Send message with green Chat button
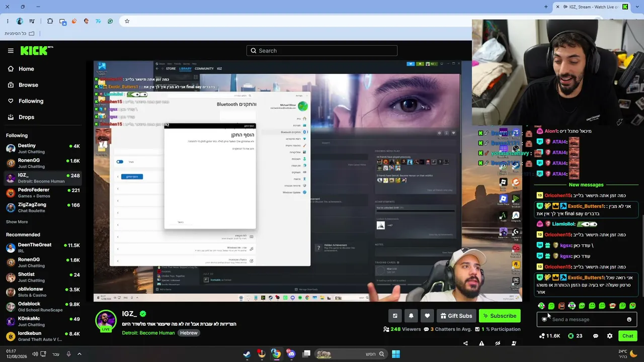Viewport: 644px width, 362px height. (627, 336)
